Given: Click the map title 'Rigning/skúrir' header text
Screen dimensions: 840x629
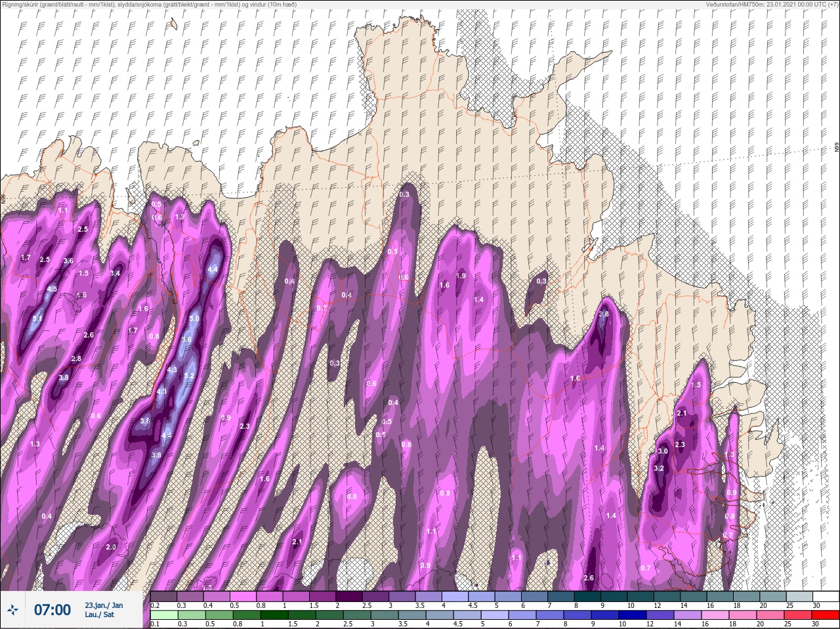Looking at the screenshot, I should click(x=20, y=5).
